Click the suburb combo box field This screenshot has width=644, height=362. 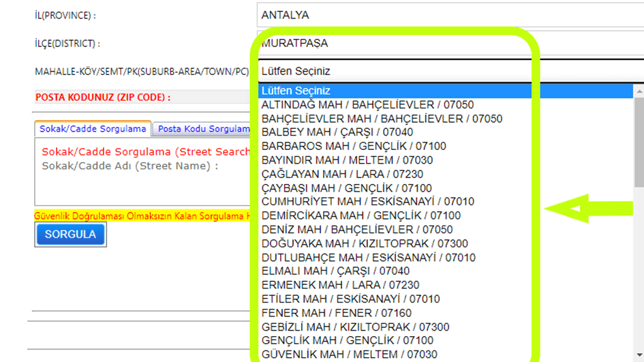[450, 71]
